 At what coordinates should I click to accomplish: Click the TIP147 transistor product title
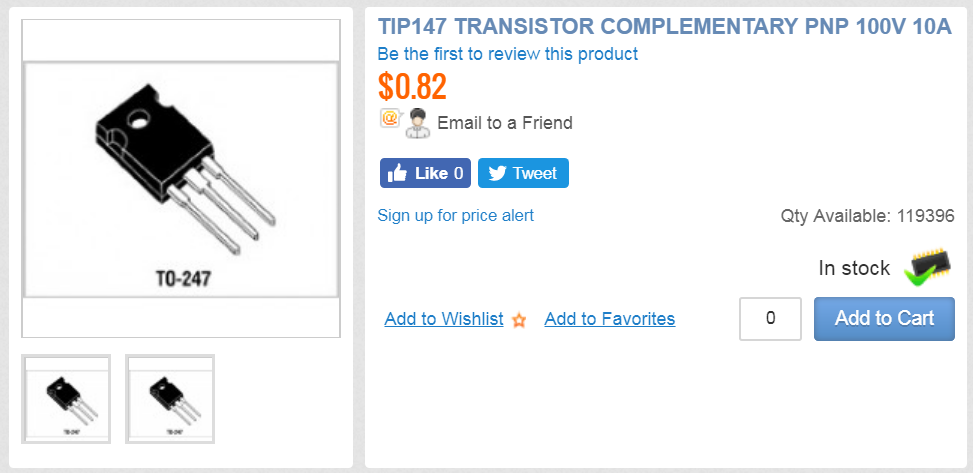pyautogui.click(x=665, y=27)
